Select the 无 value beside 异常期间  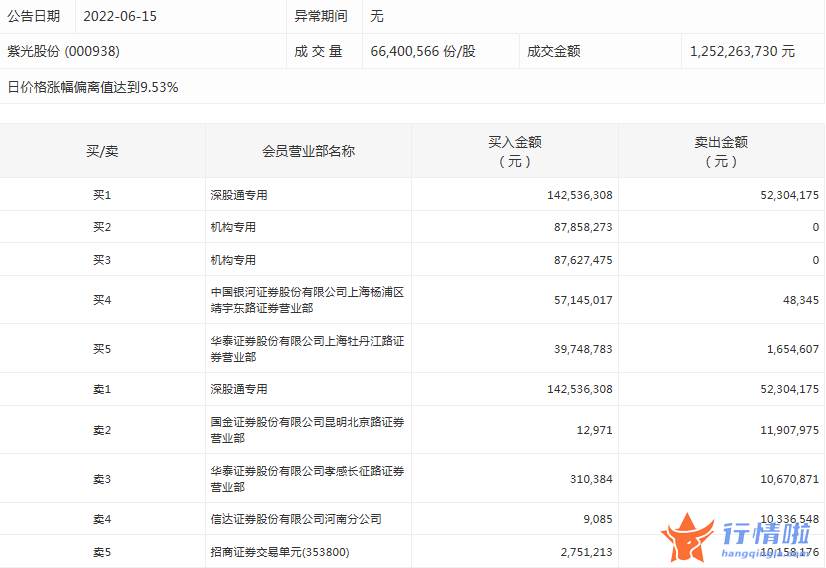coord(377,16)
